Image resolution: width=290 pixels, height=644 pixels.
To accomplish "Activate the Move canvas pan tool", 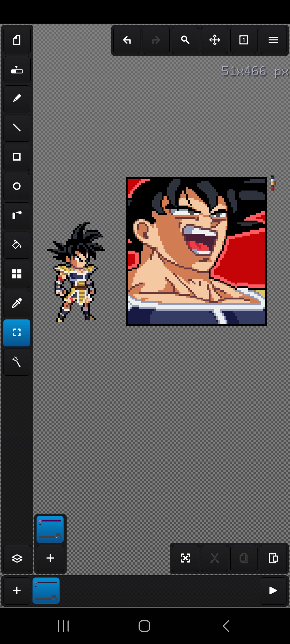I will pyautogui.click(x=215, y=40).
